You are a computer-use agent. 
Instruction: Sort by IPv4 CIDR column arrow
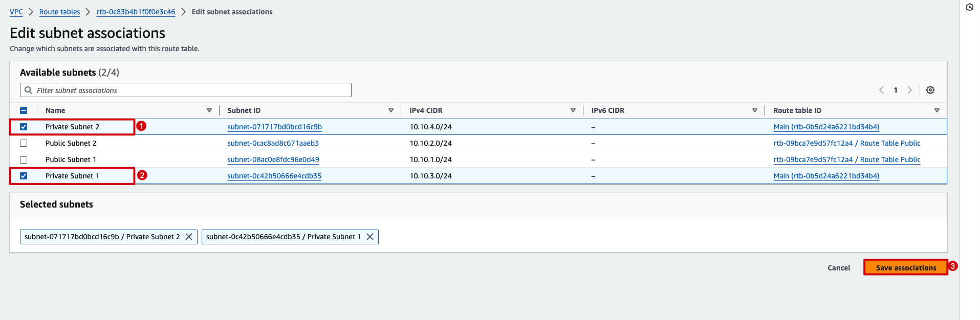click(573, 110)
